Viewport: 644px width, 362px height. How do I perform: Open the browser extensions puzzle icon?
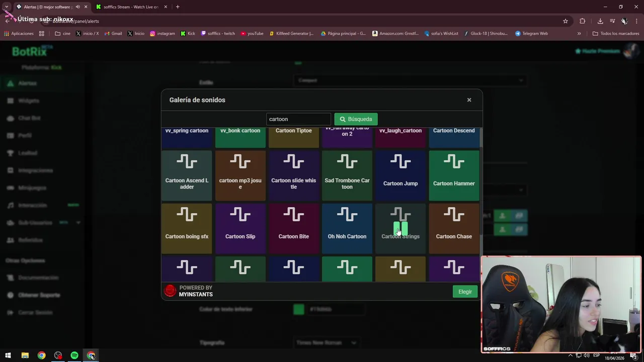(583, 21)
